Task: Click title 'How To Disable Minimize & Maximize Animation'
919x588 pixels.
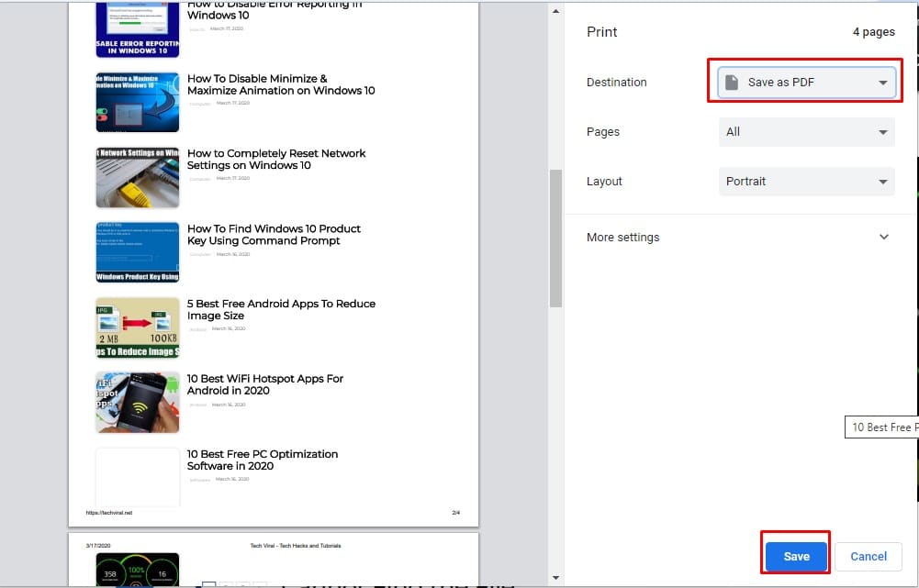Action: 281,84
